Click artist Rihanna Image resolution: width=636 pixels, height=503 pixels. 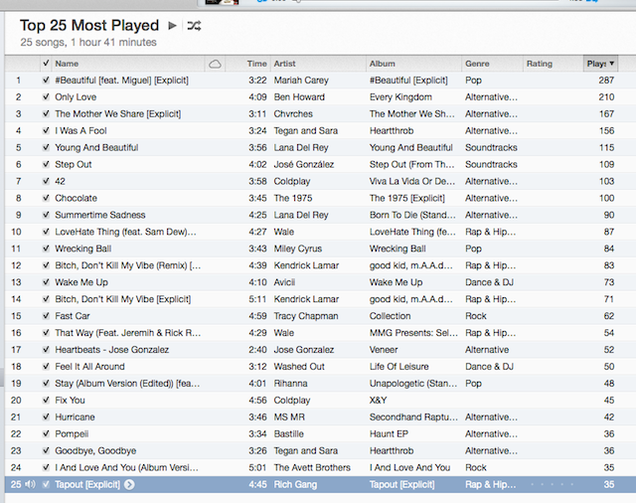290,383
